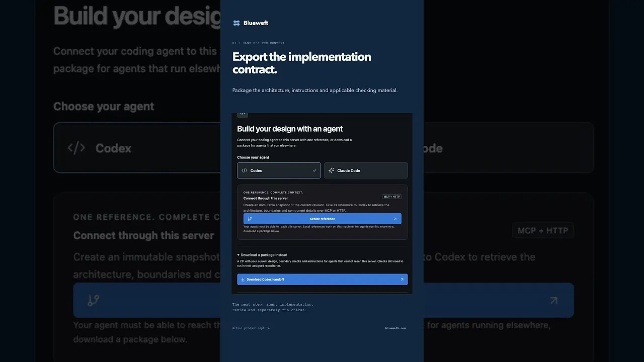Click the 'Export the implementation contract.' heading
This screenshot has height=362, width=644.
(302, 63)
